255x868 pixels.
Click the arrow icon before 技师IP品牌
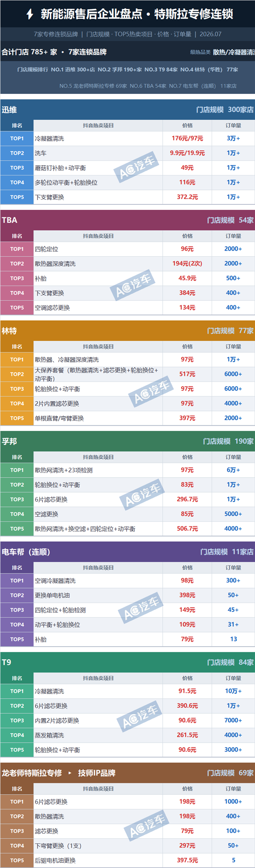pyautogui.click(x=70, y=773)
